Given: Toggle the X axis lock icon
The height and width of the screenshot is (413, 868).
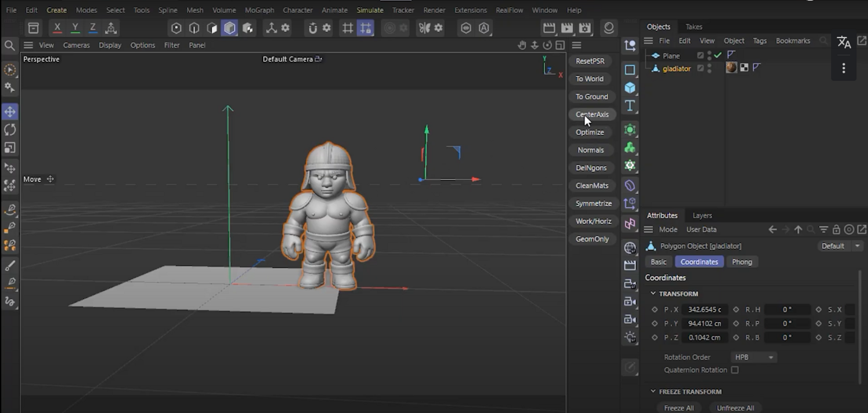Looking at the screenshot, I should pos(57,28).
